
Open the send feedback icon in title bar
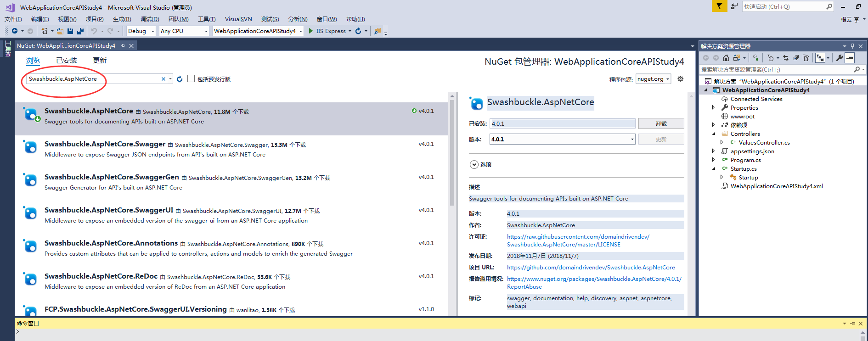(x=734, y=6)
